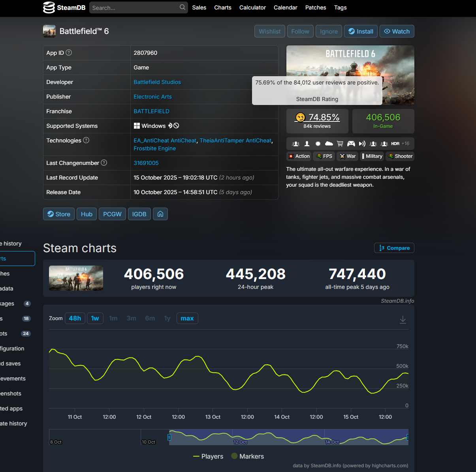
Task: Click the Compare button
Action: (x=394, y=248)
